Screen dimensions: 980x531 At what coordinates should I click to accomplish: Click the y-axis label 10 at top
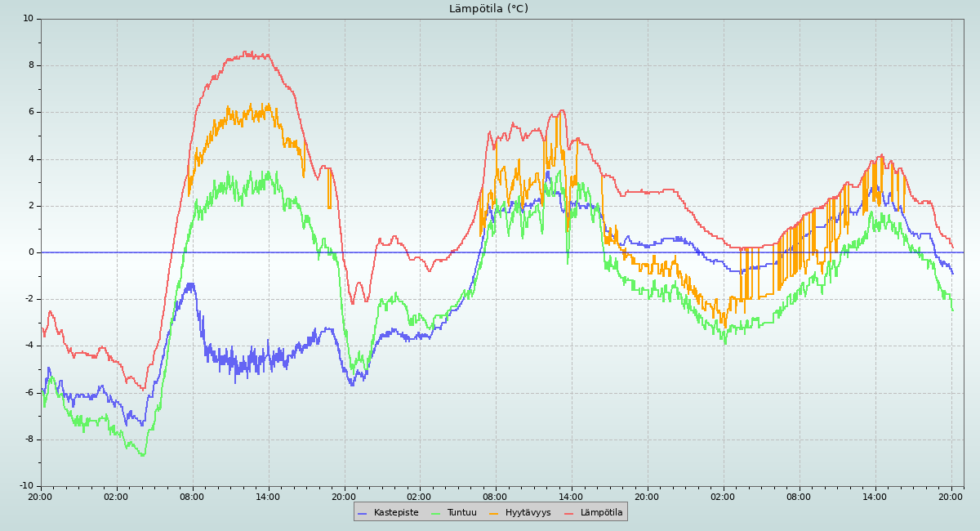(x=28, y=18)
